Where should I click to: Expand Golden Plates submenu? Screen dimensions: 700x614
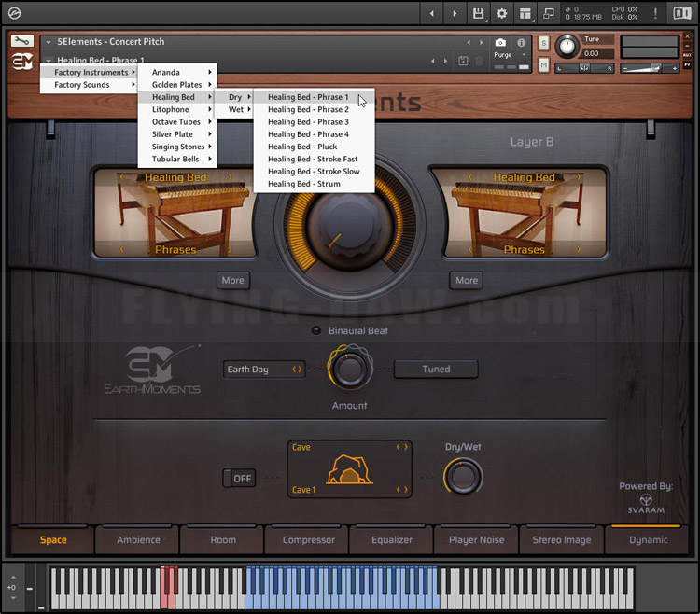click(x=177, y=85)
